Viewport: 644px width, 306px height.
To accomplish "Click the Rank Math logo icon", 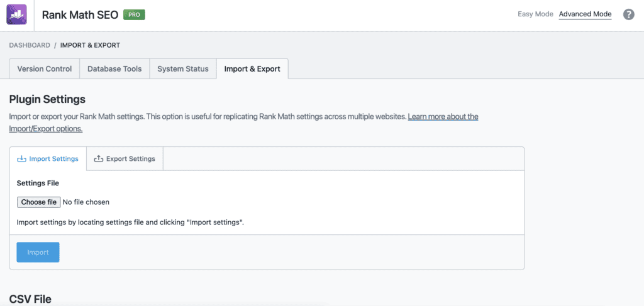I will 17,15.
